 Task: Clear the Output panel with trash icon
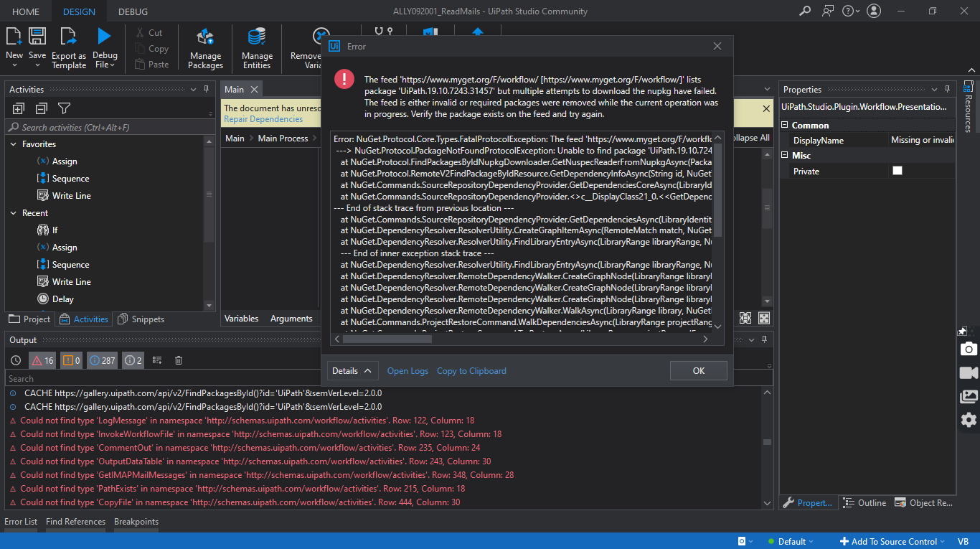(x=179, y=360)
